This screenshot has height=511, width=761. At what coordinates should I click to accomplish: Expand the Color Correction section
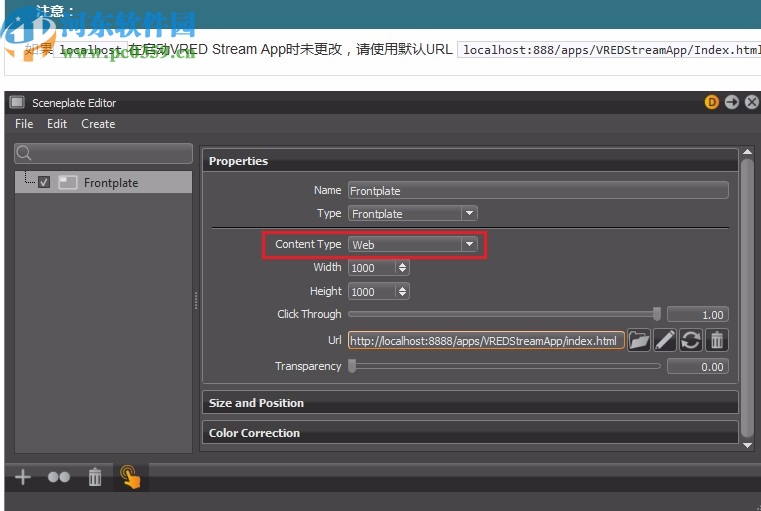(x=470, y=433)
